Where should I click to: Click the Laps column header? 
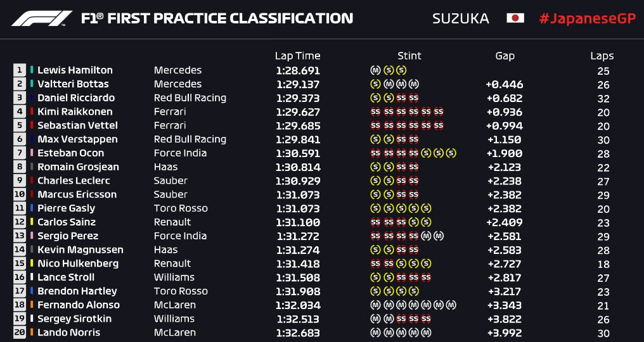point(602,56)
